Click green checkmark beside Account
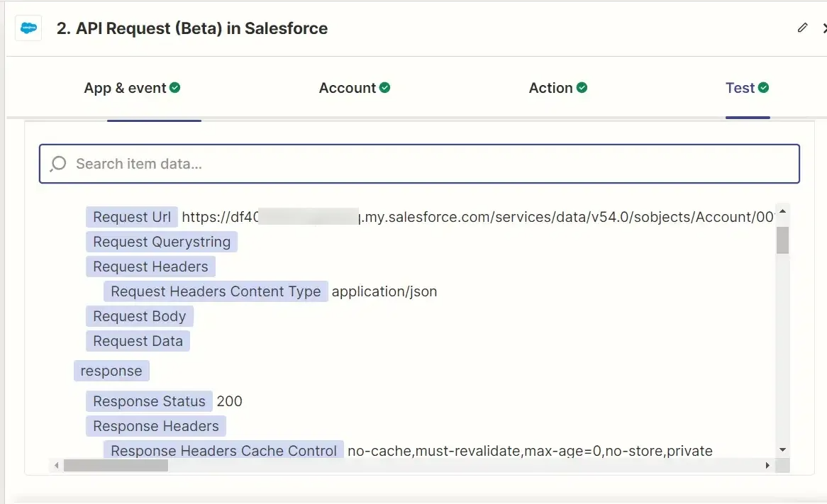The height and width of the screenshot is (504, 827). coord(385,87)
